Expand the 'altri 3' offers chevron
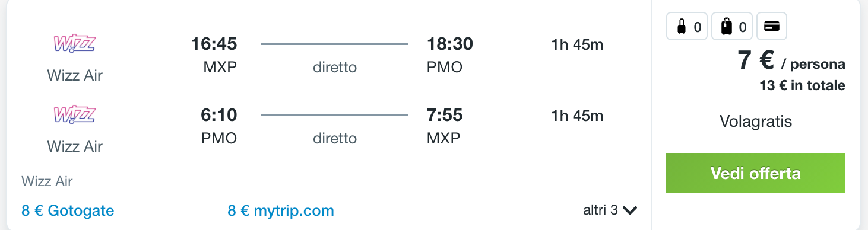This screenshot has height=230, width=868. point(630,210)
